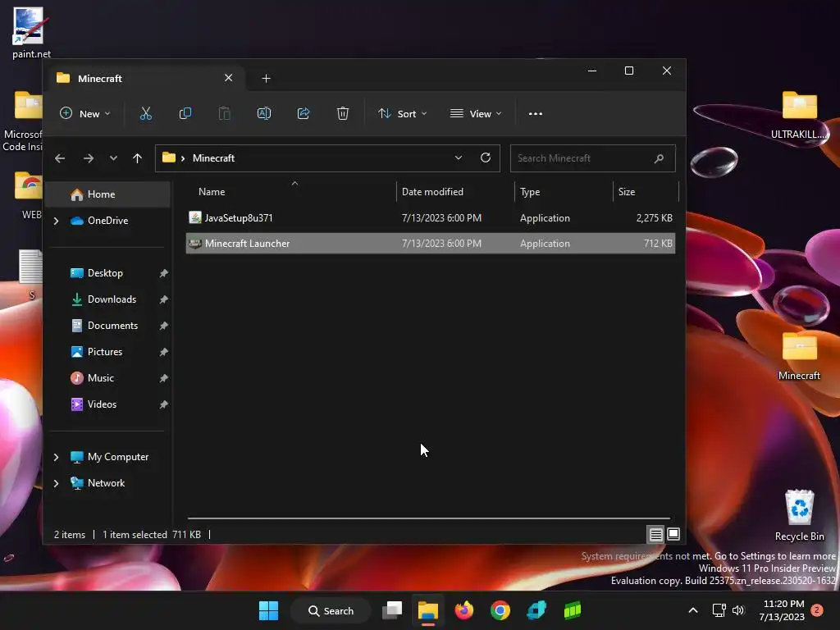Go up one folder level
840x630 pixels.
click(x=137, y=158)
